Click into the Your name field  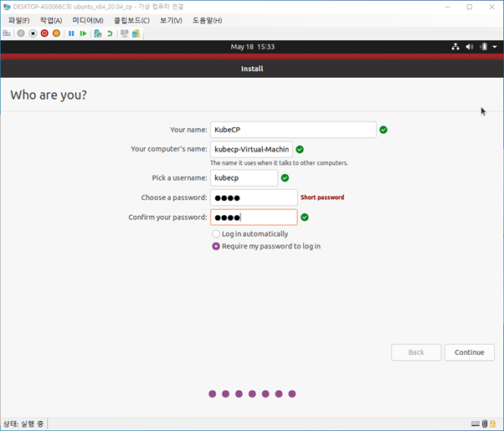[x=293, y=130]
